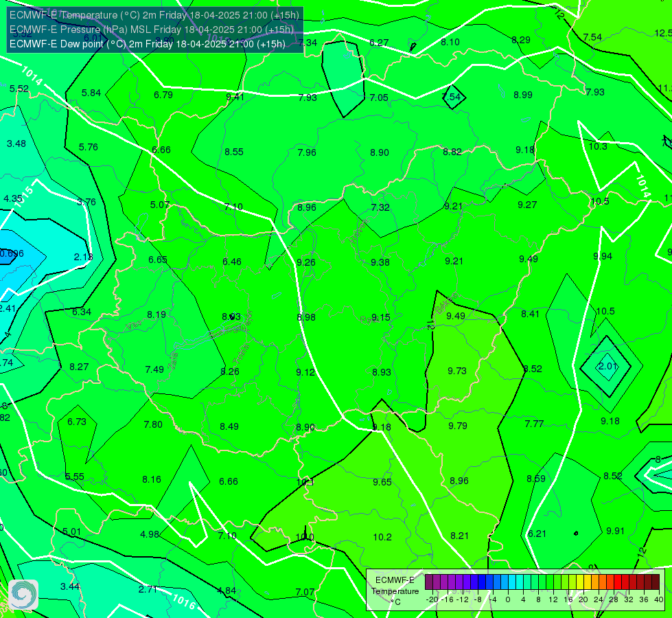Click the dew point value 6.27
Viewport: 672px width, 618px height.
click(379, 43)
